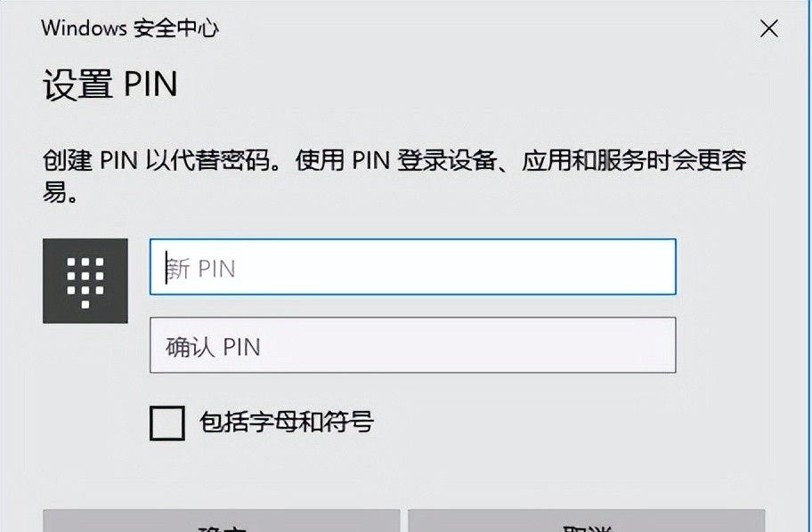The height and width of the screenshot is (532, 812).
Task: Click the Windows 安全中心 title text
Action: [x=130, y=28]
